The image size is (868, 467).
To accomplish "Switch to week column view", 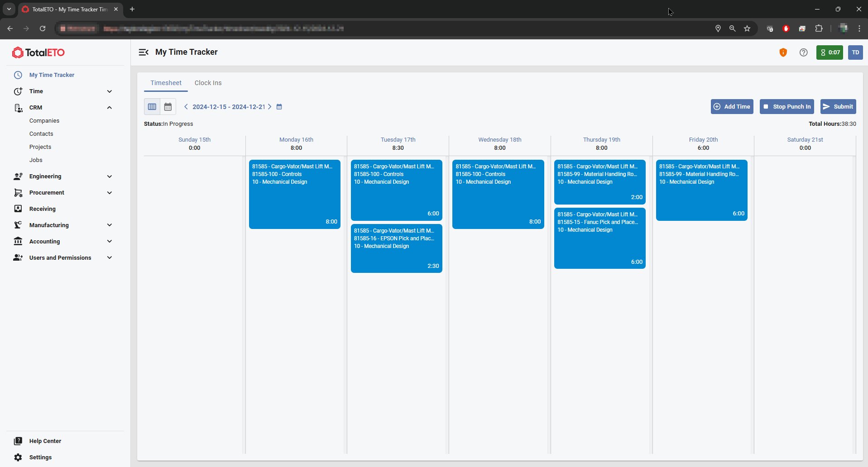I will 152,107.
